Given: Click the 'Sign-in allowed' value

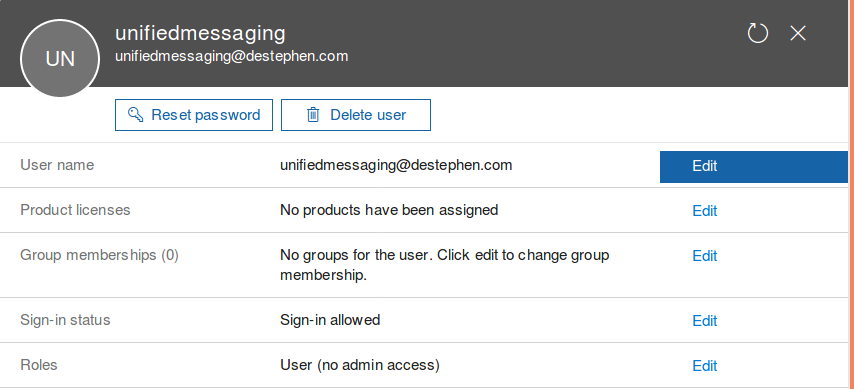Looking at the screenshot, I should point(330,320).
